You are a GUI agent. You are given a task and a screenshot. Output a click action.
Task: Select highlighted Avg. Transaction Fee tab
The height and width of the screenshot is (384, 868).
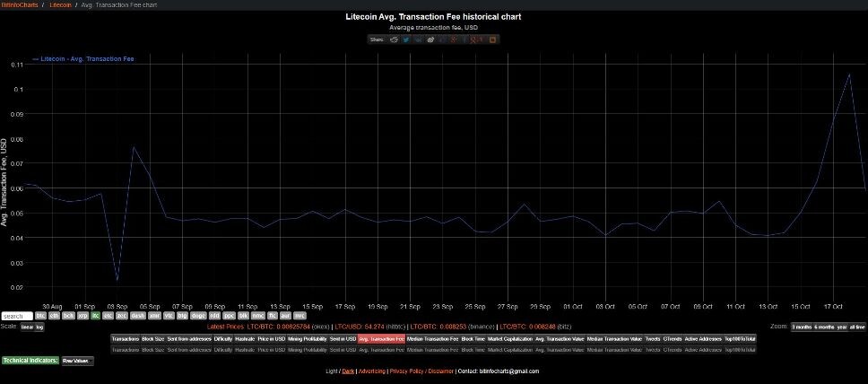(x=381, y=338)
